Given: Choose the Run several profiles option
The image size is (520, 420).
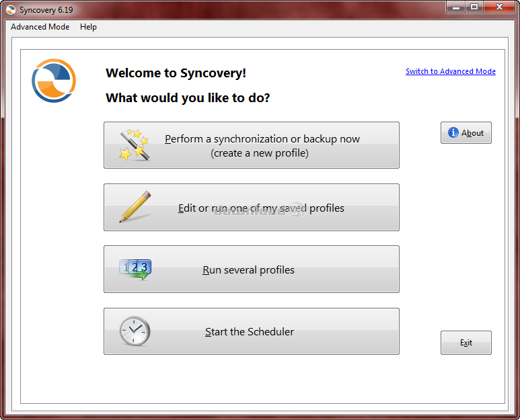Looking at the screenshot, I should point(248,270).
